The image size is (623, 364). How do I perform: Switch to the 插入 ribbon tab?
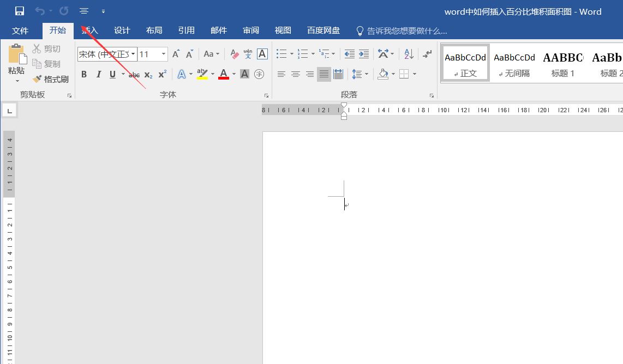tap(89, 31)
